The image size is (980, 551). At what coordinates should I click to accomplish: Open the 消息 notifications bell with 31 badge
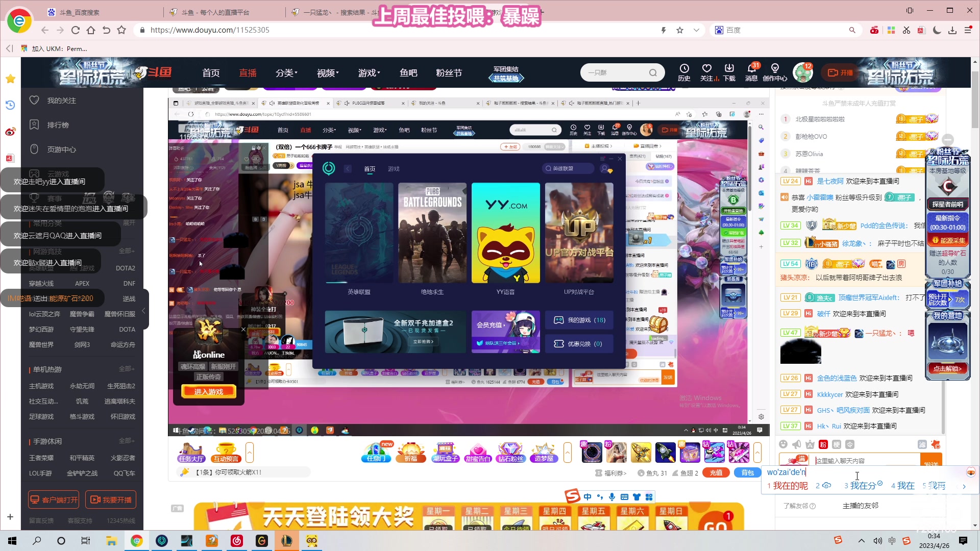(x=752, y=71)
